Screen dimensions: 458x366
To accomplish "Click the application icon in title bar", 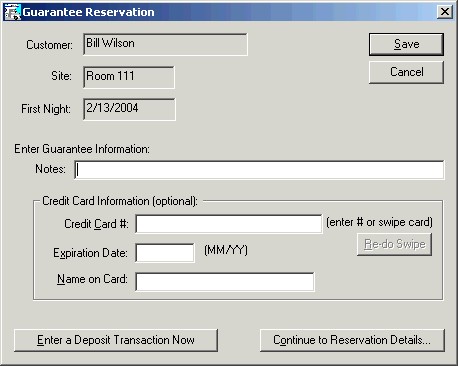I will pos(13,12).
